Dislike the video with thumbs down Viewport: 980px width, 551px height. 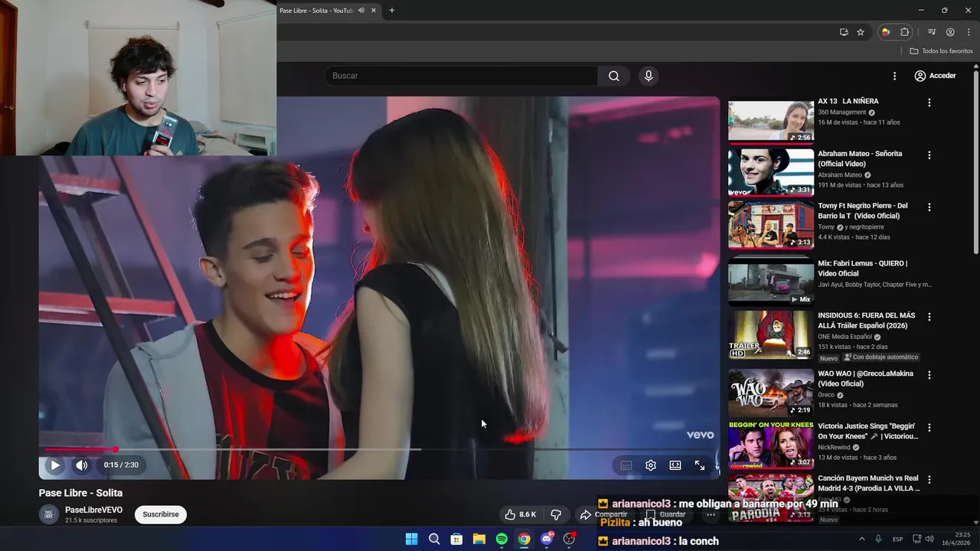tap(556, 514)
